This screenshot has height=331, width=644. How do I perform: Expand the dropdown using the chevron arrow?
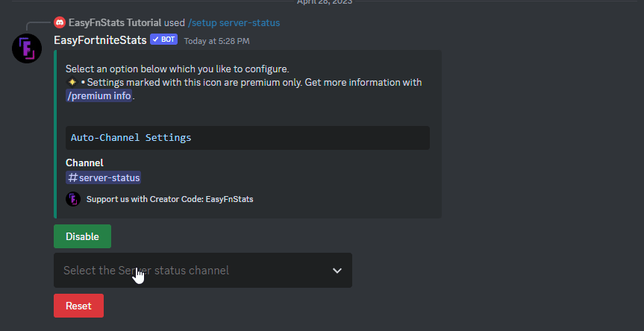tap(337, 271)
